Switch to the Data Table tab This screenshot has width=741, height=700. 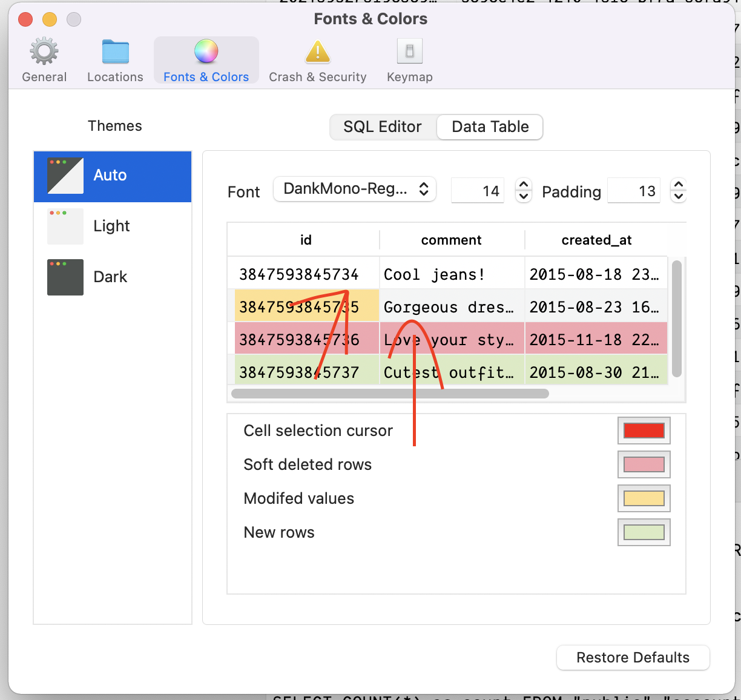click(489, 127)
